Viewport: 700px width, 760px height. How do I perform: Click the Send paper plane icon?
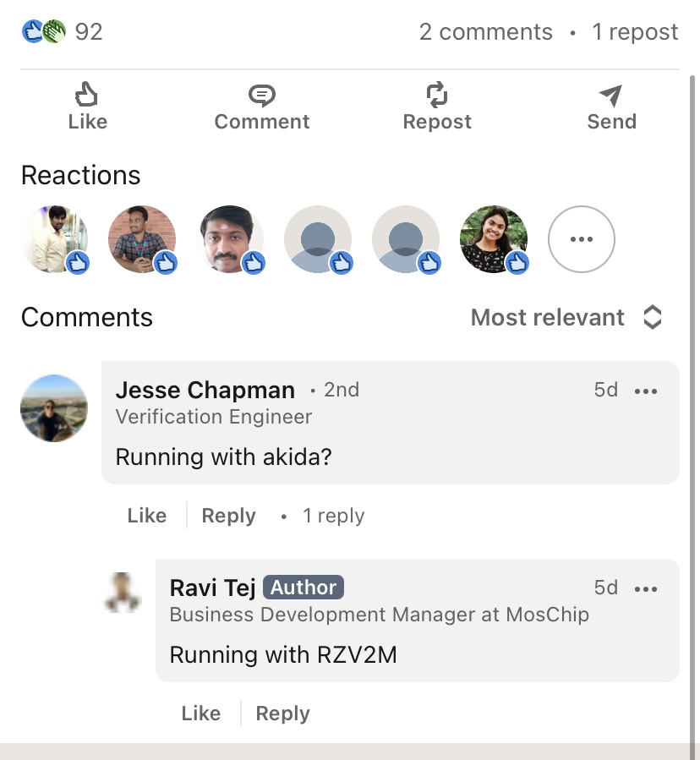tap(611, 95)
